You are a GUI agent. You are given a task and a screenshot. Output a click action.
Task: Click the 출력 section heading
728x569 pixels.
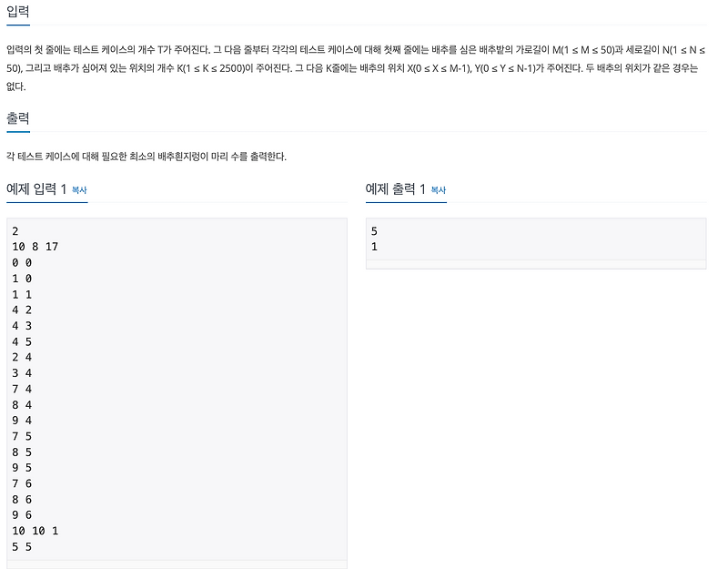tap(18, 118)
